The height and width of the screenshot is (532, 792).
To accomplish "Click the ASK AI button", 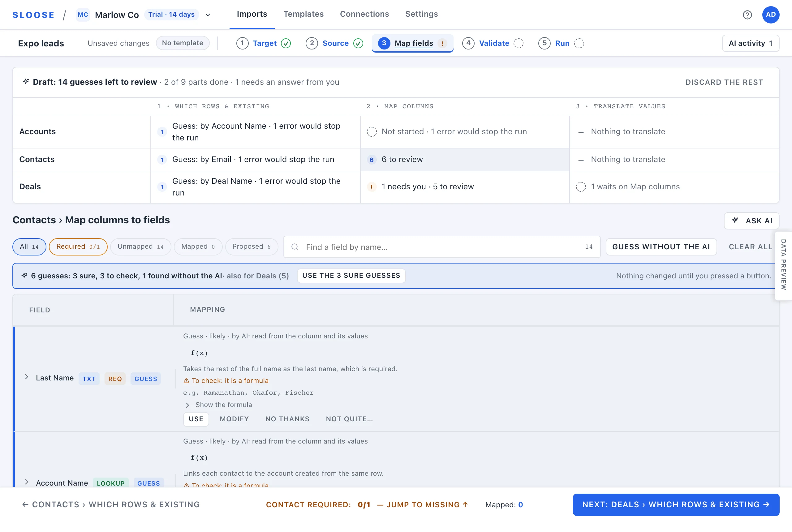I will (751, 221).
